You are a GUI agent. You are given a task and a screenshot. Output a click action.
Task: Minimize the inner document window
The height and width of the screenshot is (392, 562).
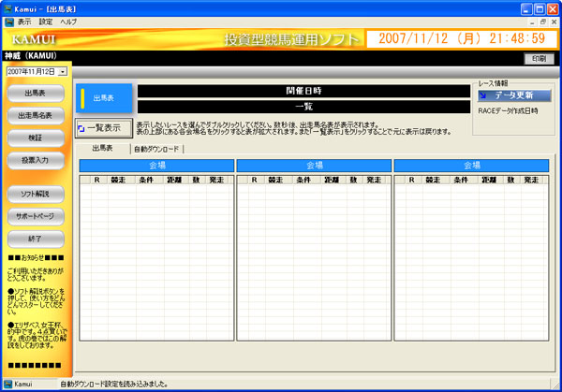[x=530, y=21]
